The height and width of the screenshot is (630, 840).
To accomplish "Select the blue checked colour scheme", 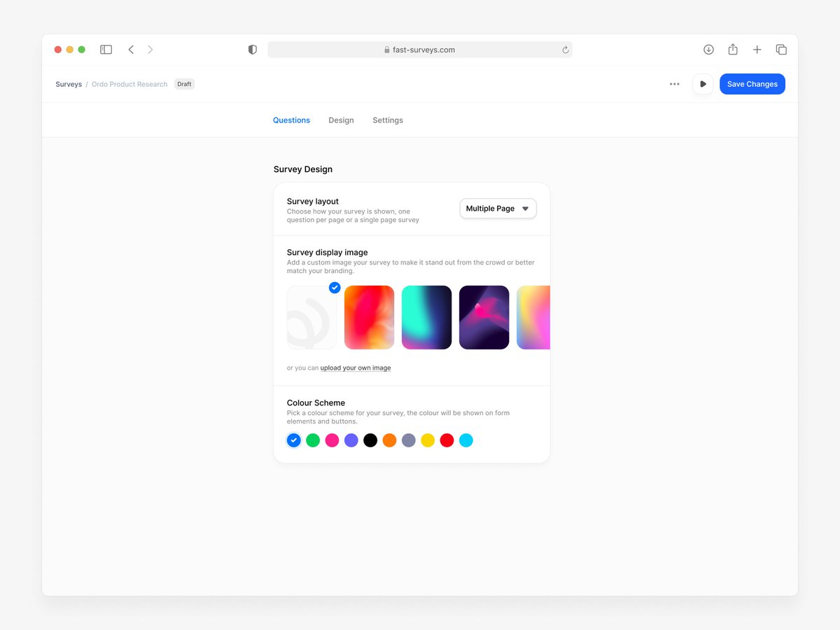I will pyautogui.click(x=294, y=440).
